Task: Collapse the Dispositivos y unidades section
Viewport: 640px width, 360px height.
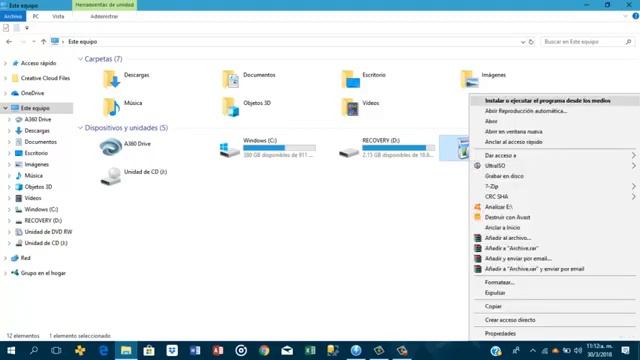Action: pyautogui.click(x=80, y=128)
